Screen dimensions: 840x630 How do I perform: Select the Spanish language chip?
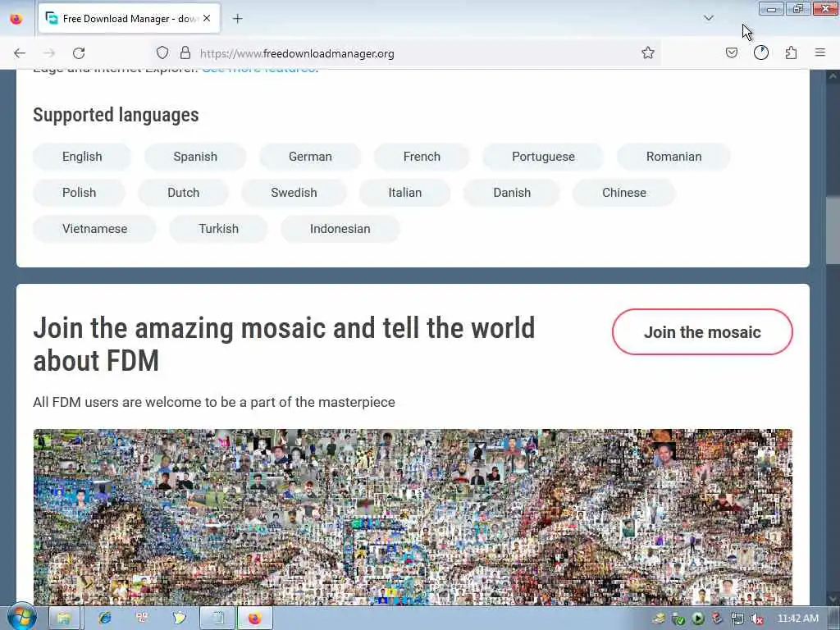click(x=195, y=157)
